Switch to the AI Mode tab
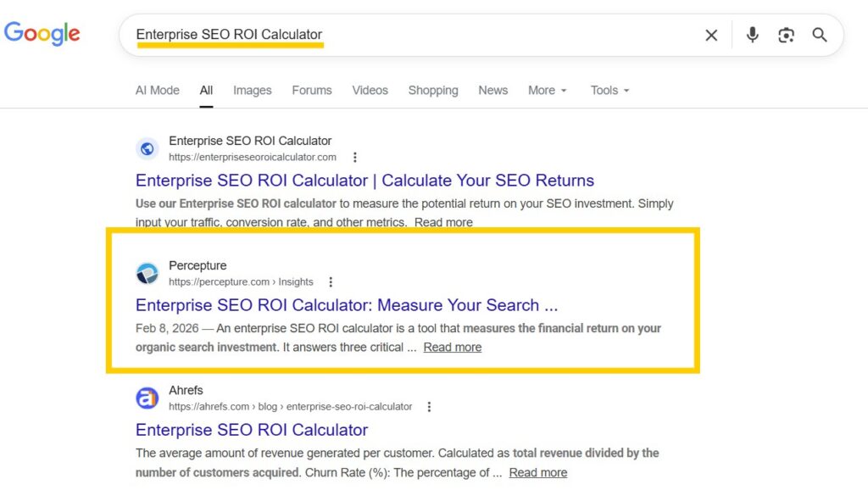 pyautogui.click(x=158, y=91)
